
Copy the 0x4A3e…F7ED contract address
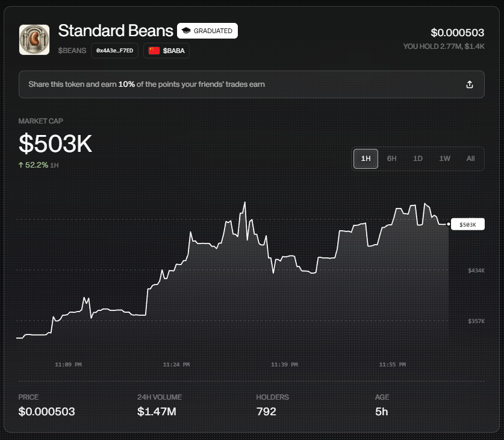[115, 51]
